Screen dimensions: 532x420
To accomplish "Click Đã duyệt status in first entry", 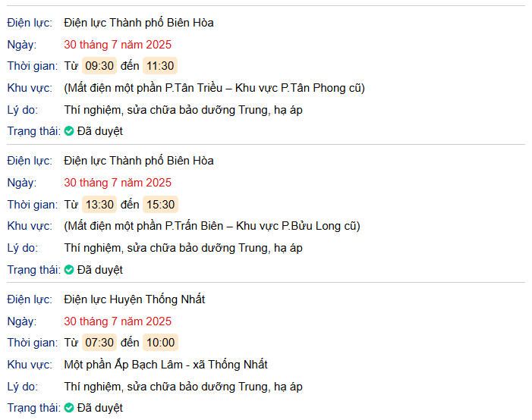I will click(x=99, y=131).
